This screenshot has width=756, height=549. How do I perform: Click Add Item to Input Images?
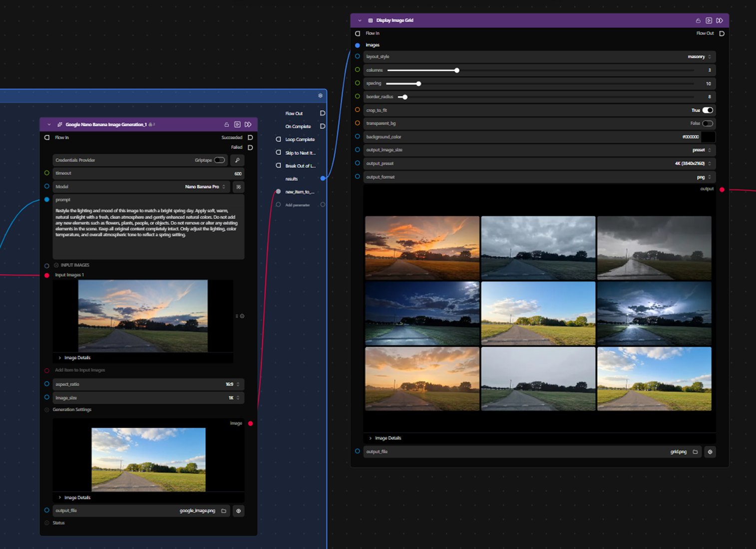(x=80, y=370)
